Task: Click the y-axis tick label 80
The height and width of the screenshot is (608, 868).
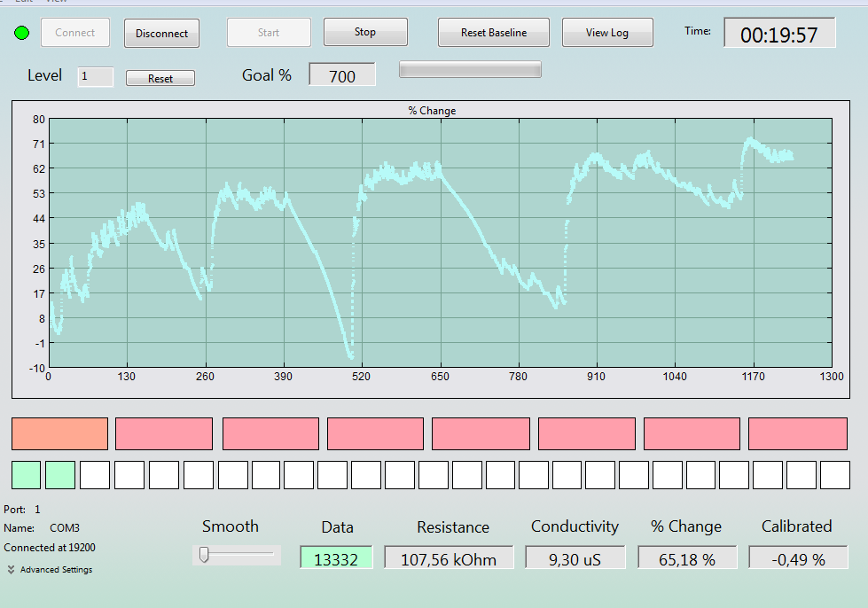Action: (x=39, y=120)
